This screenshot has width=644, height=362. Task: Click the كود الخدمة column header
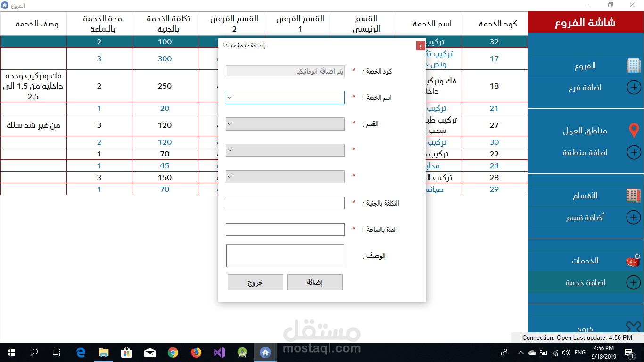pos(495,24)
